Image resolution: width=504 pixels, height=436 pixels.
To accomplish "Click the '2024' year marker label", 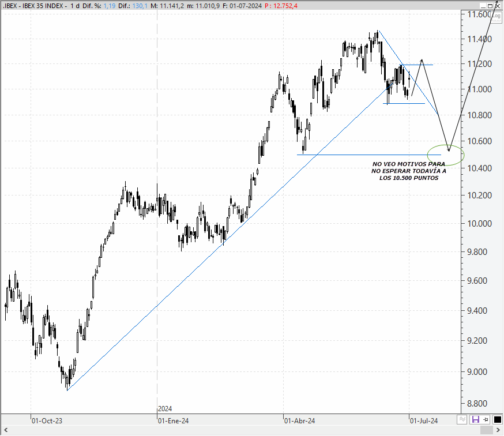I will point(165,409).
